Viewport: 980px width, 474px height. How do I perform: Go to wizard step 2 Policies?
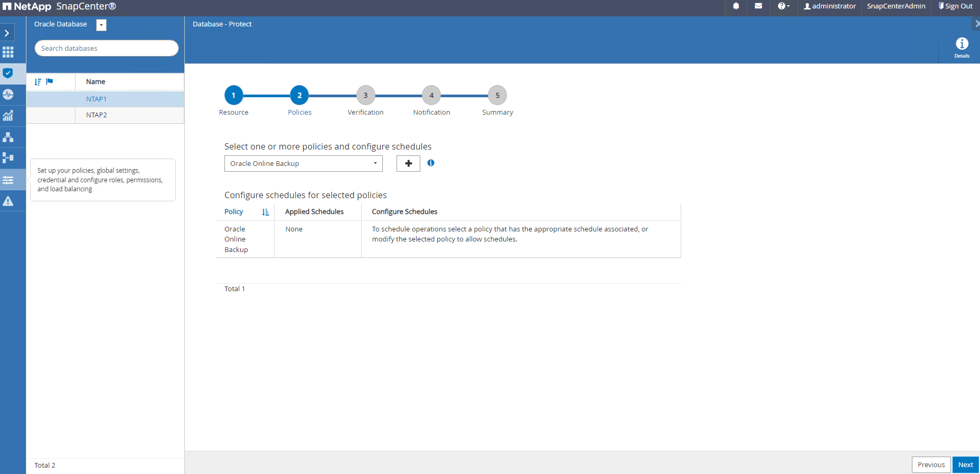[299, 96]
